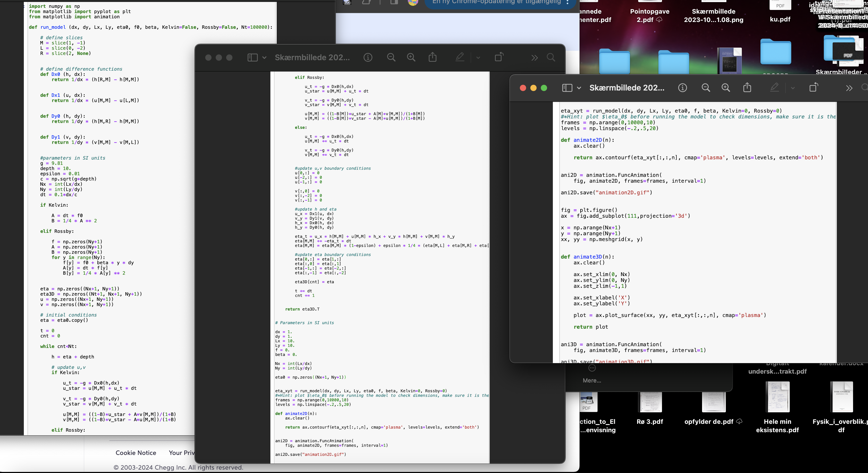Click the Info inspector icon in the front Preview window

click(683, 88)
